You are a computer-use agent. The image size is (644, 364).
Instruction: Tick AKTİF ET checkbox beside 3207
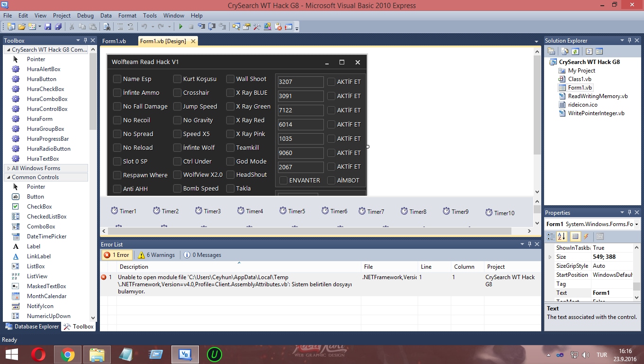pyautogui.click(x=331, y=82)
